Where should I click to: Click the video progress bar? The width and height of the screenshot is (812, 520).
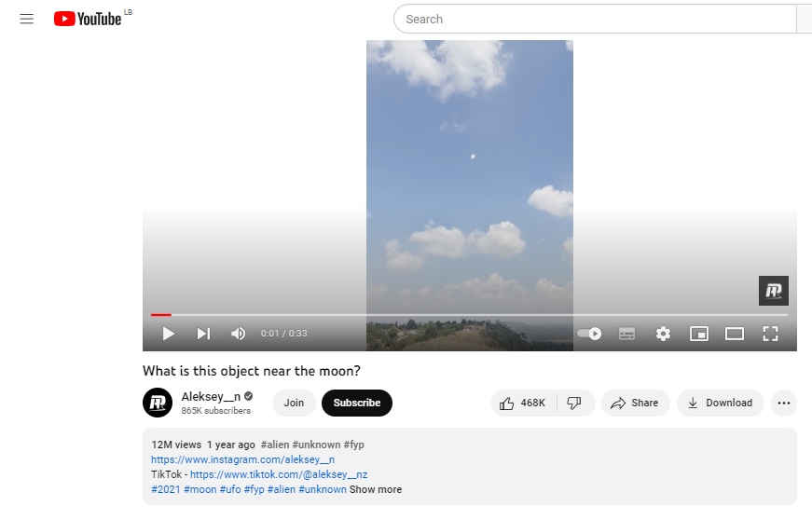[466, 315]
